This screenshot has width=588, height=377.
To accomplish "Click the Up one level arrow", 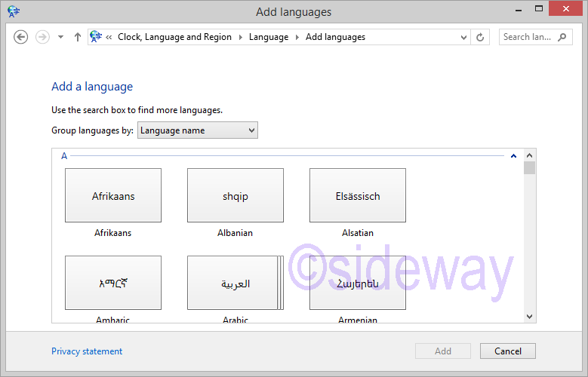I will [x=77, y=37].
